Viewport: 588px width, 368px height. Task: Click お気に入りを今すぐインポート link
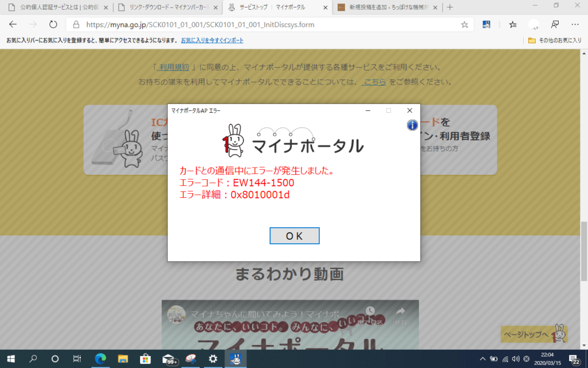pyautogui.click(x=212, y=40)
